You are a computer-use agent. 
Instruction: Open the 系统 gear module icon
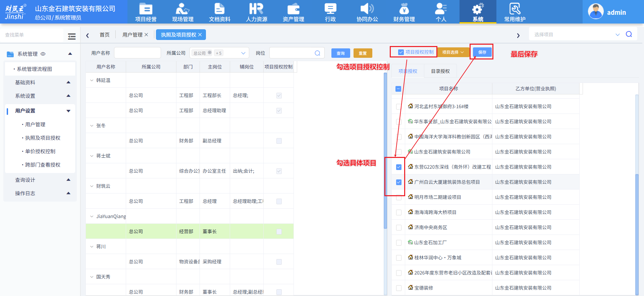pos(478,9)
